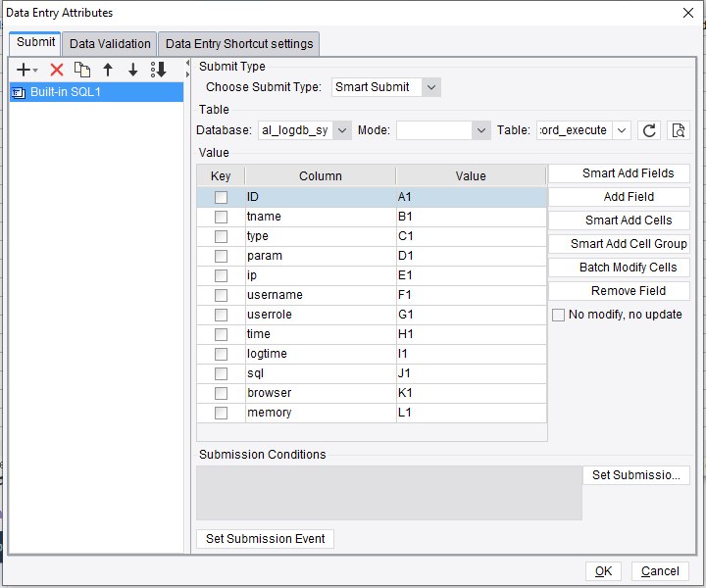This screenshot has width=706, height=588.
Task: Expand the Table dropdown
Action: (x=622, y=130)
